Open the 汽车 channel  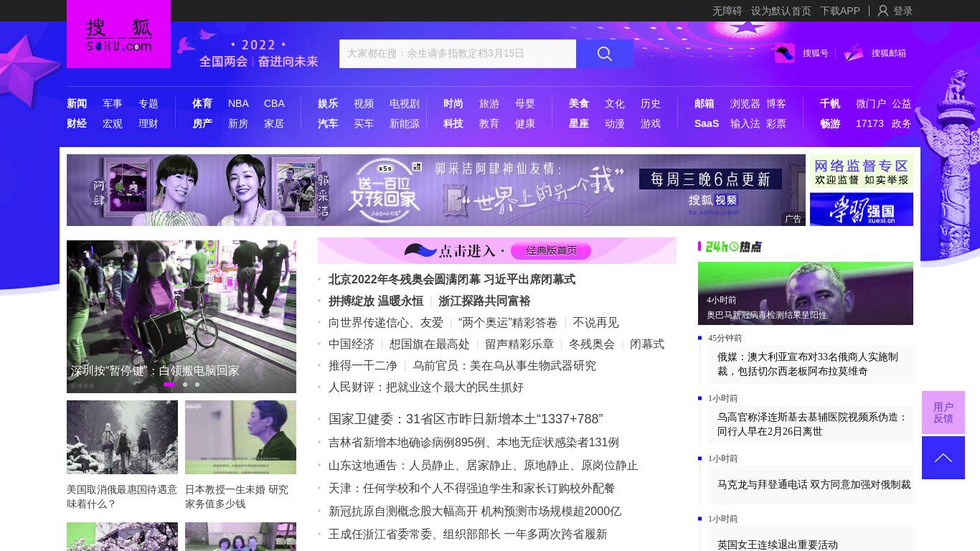point(328,123)
